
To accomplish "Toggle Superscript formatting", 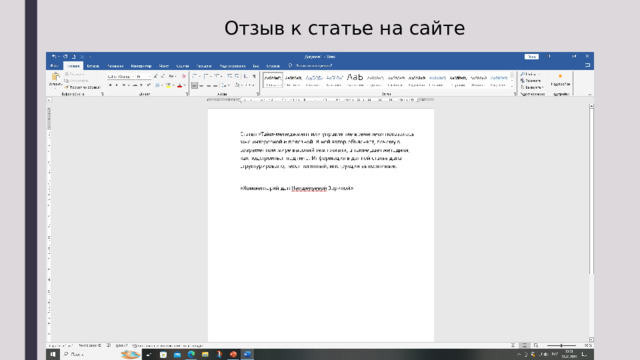I will tap(149, 85).
